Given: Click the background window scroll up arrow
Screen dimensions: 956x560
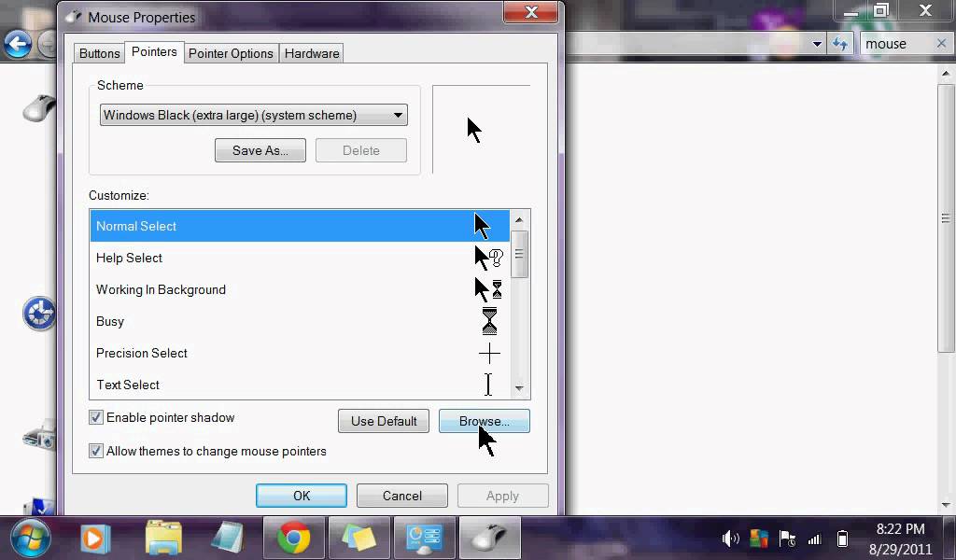Looking at the screenshot, I should 946,75.
